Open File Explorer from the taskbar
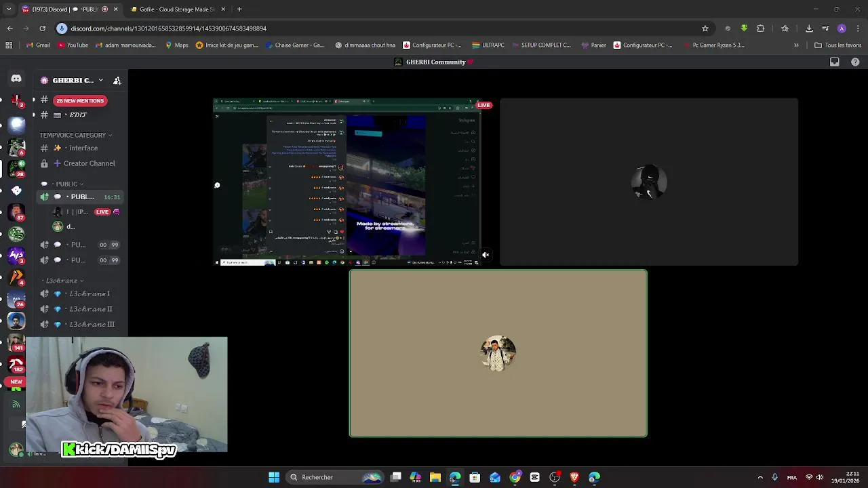This screenshot has height=488, width=868. 435,477
